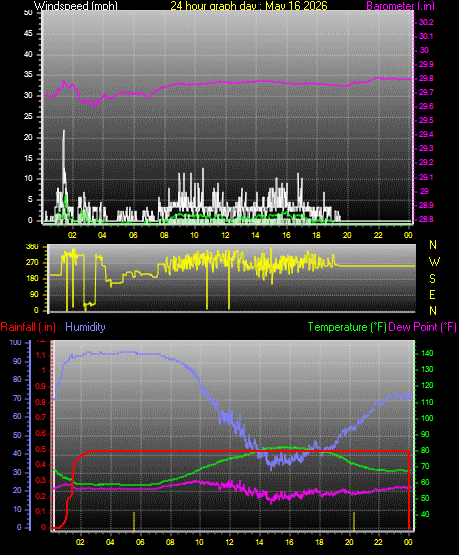This screenshot has width=459, height=555.
Task: Click the 30.2 barometer scale value
Action: coord(426,22)
